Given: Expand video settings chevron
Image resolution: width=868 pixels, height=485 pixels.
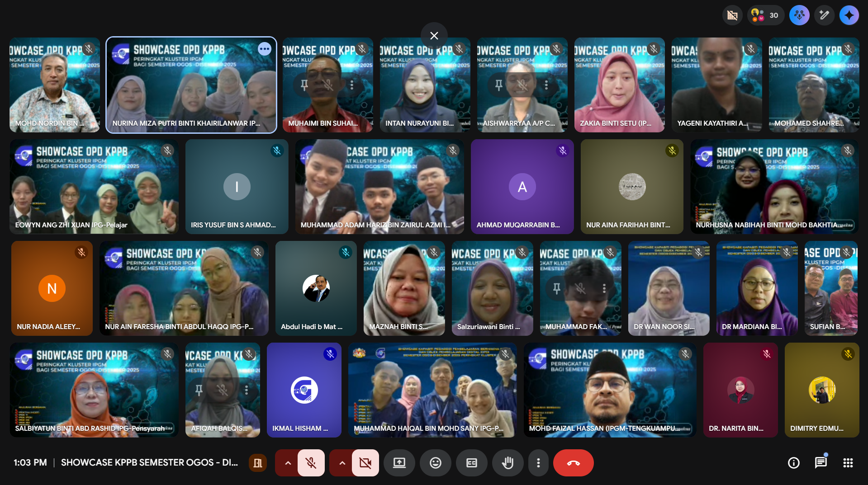Looking at the screenshot, I should 342,462.
